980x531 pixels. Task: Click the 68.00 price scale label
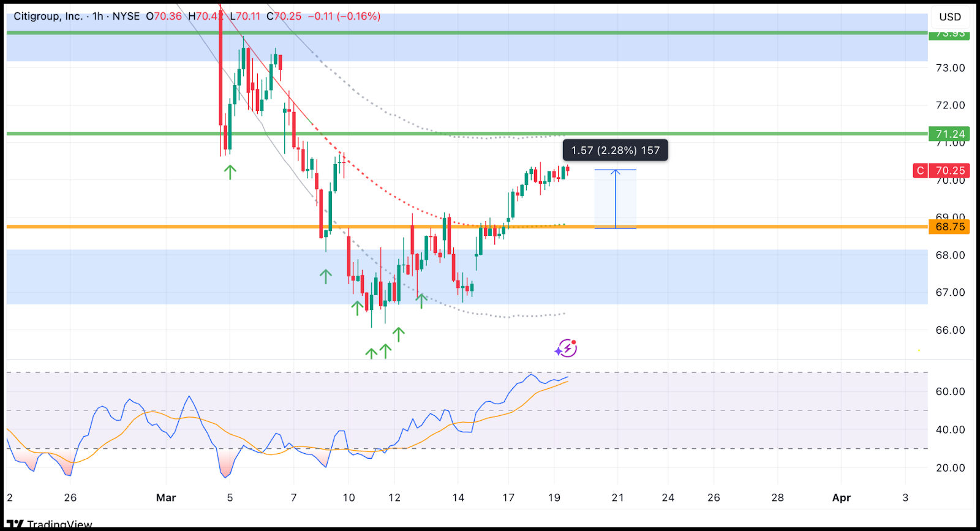pyautogui.click(x=950, y=255)
